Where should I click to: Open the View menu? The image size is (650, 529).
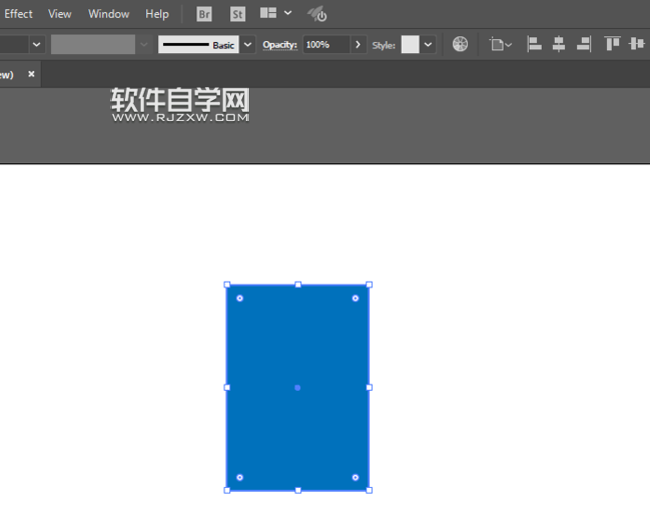click(x=60, y=14)
